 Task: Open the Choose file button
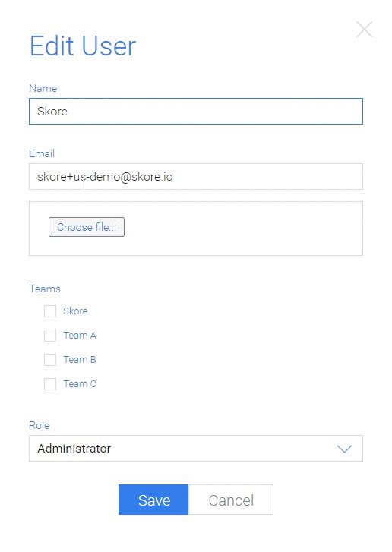click(x=87, y=227)
